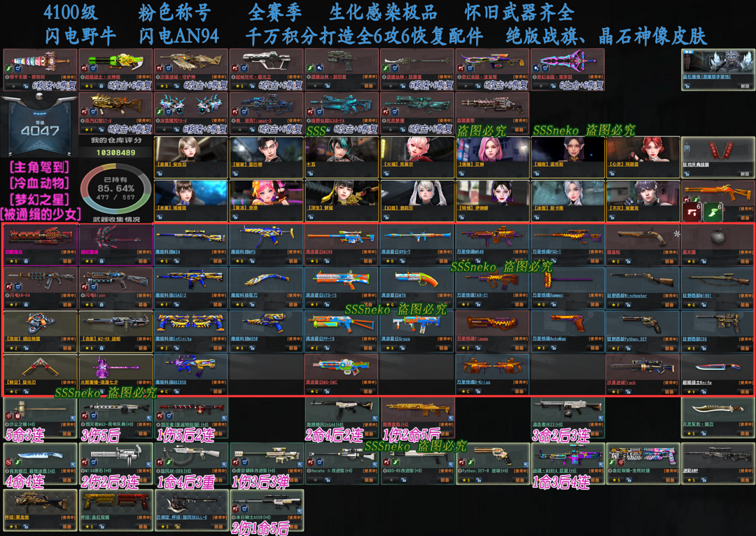Open the 燧发枪 weapon name link
Viewport: 756px width, 536px height.
[x=613, y=252]
